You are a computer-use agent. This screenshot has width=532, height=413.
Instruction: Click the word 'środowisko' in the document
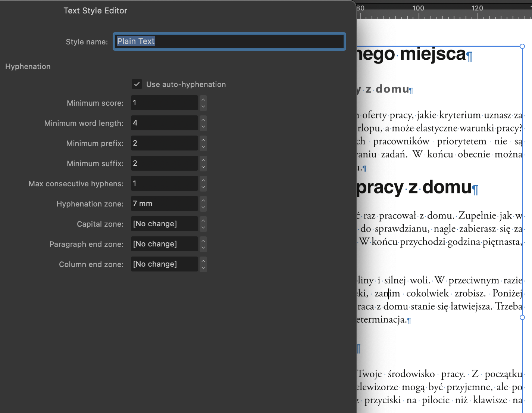(x=411, y=374)
